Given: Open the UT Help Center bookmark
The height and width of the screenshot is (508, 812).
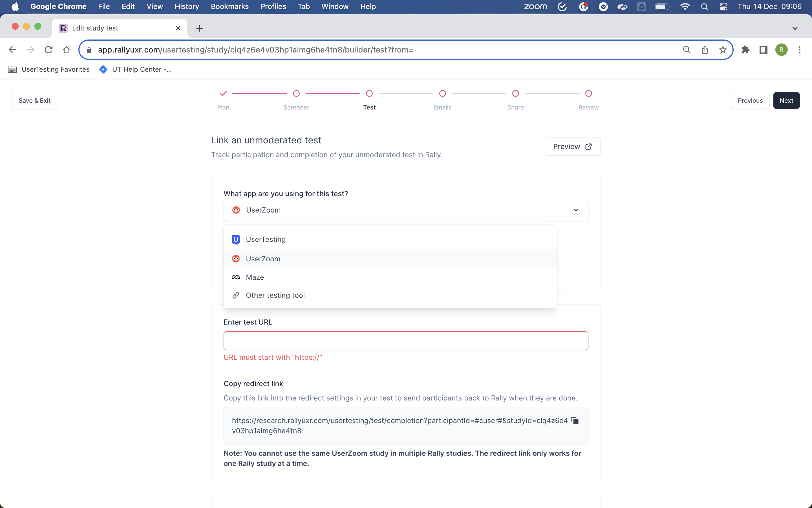Looking at the screenshot, I should pyautogui.click(x=136, y=69).
